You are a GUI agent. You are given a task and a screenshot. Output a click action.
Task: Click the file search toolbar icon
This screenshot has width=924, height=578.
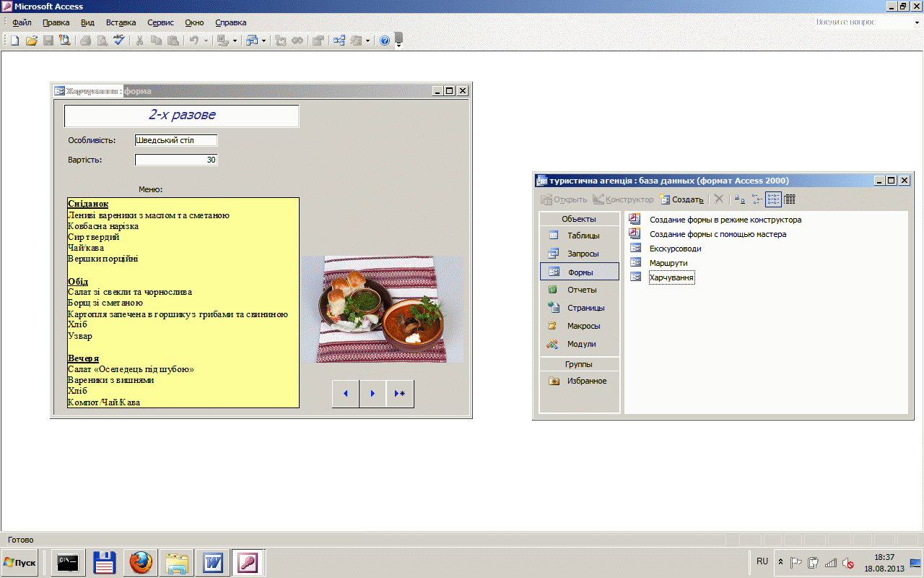[65, 40]
